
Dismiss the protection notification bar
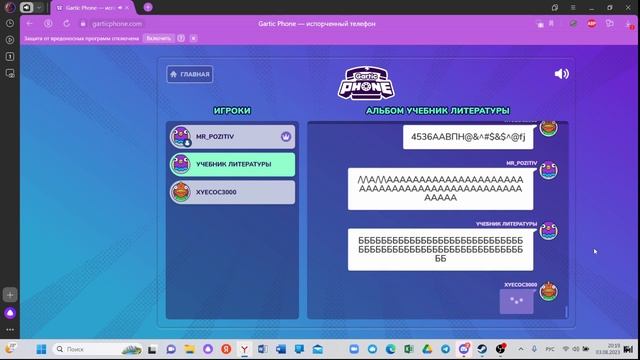[x=193, y=38]
